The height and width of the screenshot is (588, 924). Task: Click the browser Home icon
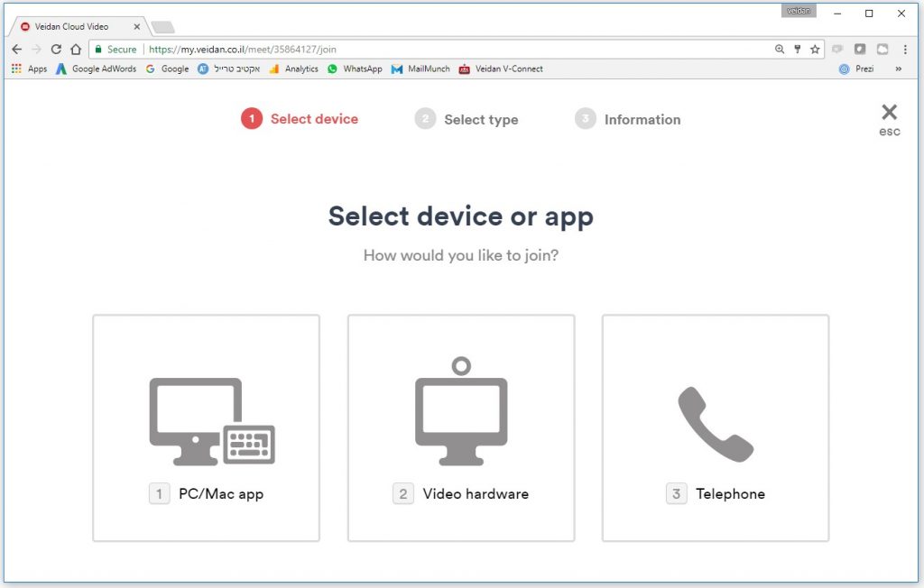coord(76,50)
